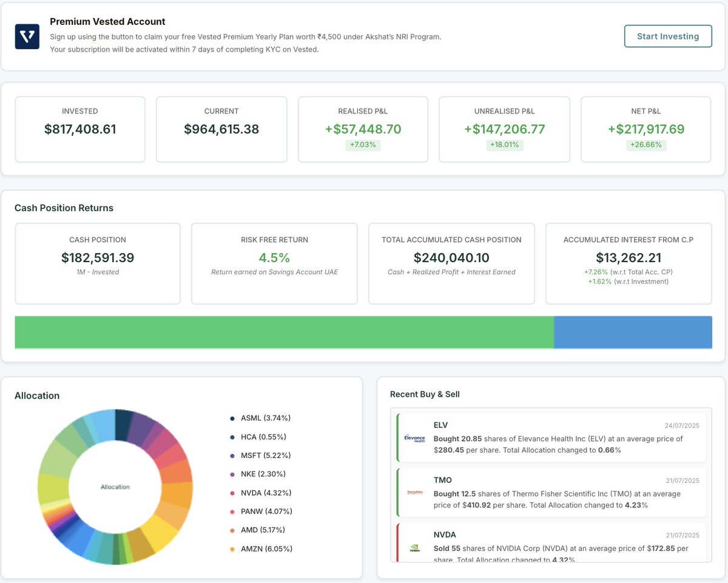Select AMZN (6.05%) legend entry
The height and width of the screenshot is (583, 728).
261,549
